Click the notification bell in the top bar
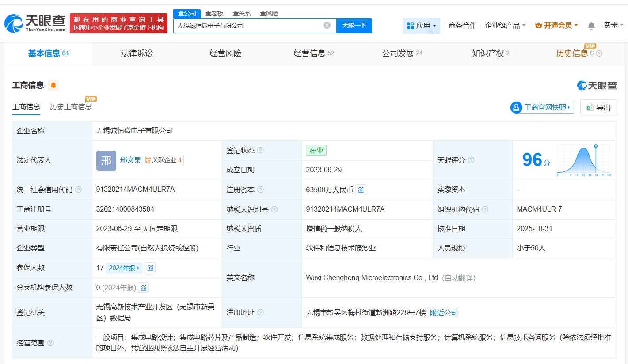The height and width of the screenshot is (364, 628). click(x=591, y=25)
